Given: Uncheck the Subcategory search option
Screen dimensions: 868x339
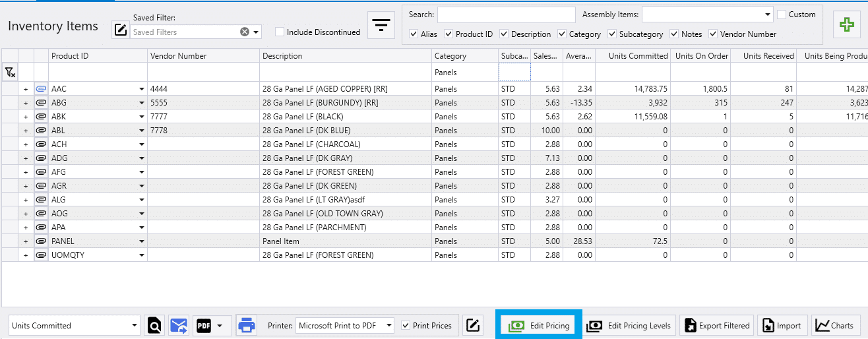Looking at the screenshot, I should click(613, 34).
